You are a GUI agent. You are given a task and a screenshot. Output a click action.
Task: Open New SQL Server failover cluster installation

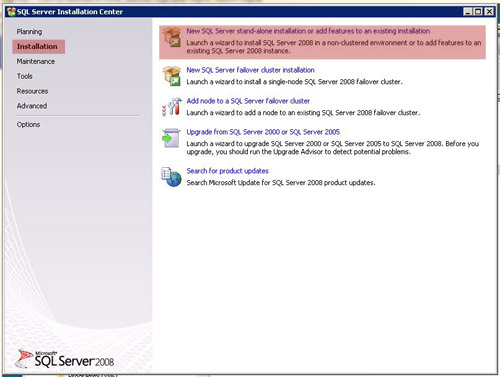click(250, 70)
